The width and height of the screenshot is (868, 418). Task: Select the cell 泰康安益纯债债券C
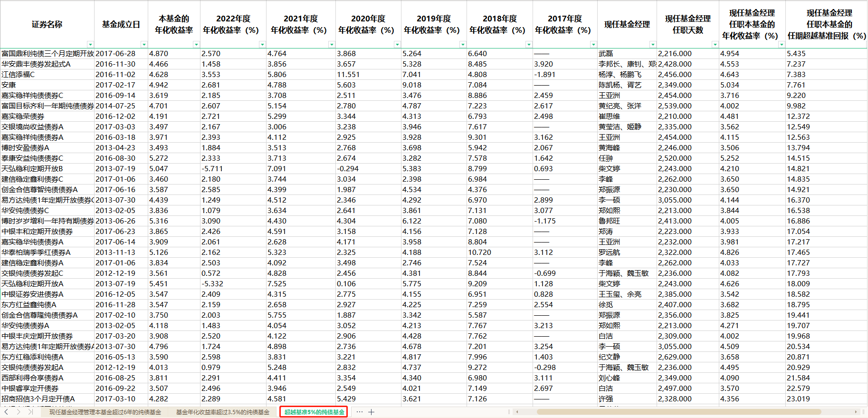click(x=47, y=158)
